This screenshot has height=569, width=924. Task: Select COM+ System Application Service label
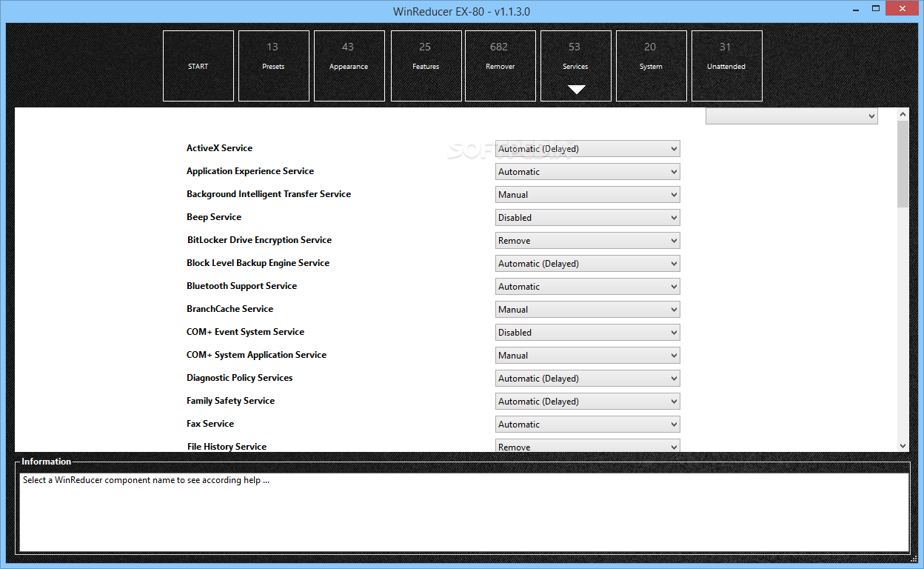point(256,355)
